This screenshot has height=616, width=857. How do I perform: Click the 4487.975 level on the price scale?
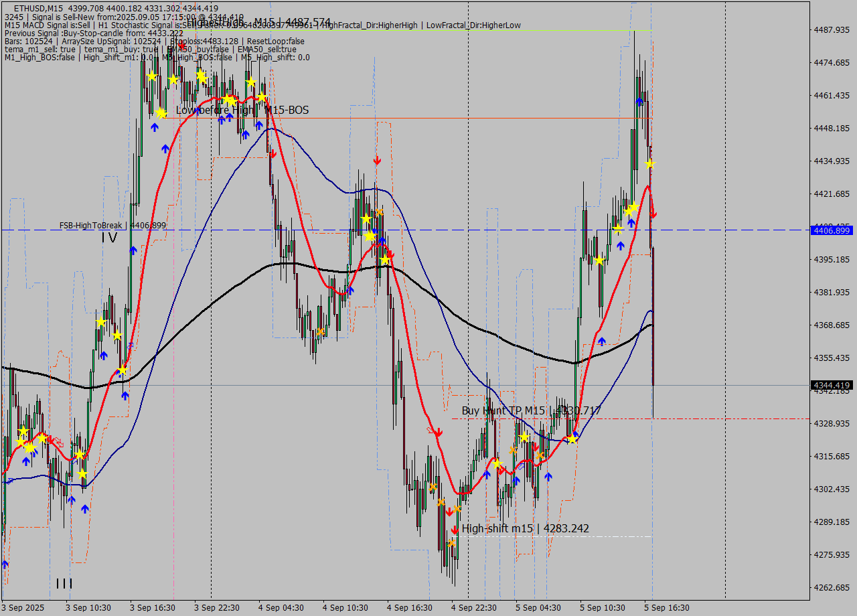(x=830, y=29)
